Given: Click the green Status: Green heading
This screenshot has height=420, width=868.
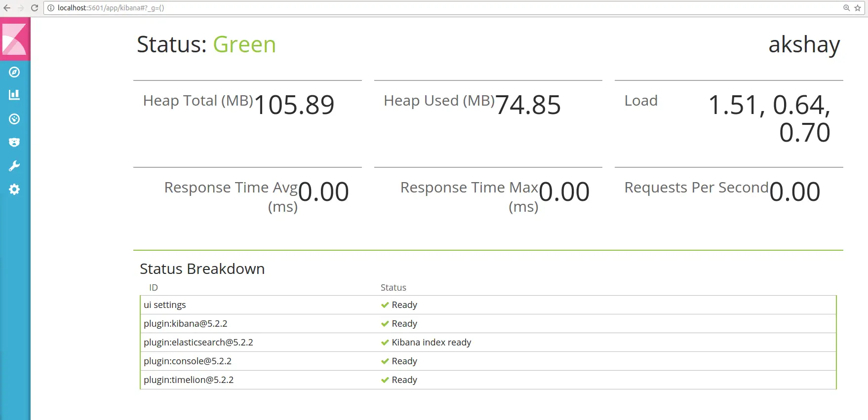Looking at the screenshot, I should click(206, 44).
